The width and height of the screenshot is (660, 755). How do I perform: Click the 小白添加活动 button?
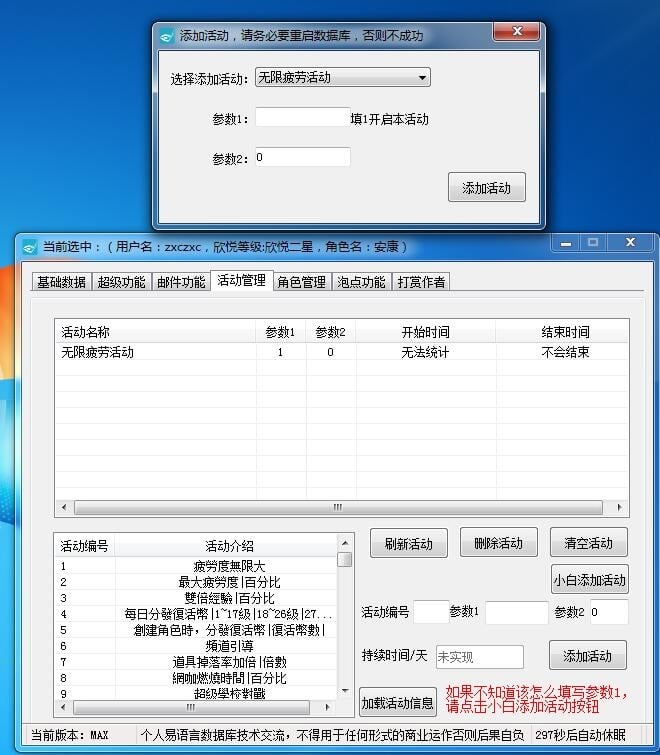[589, 579]
